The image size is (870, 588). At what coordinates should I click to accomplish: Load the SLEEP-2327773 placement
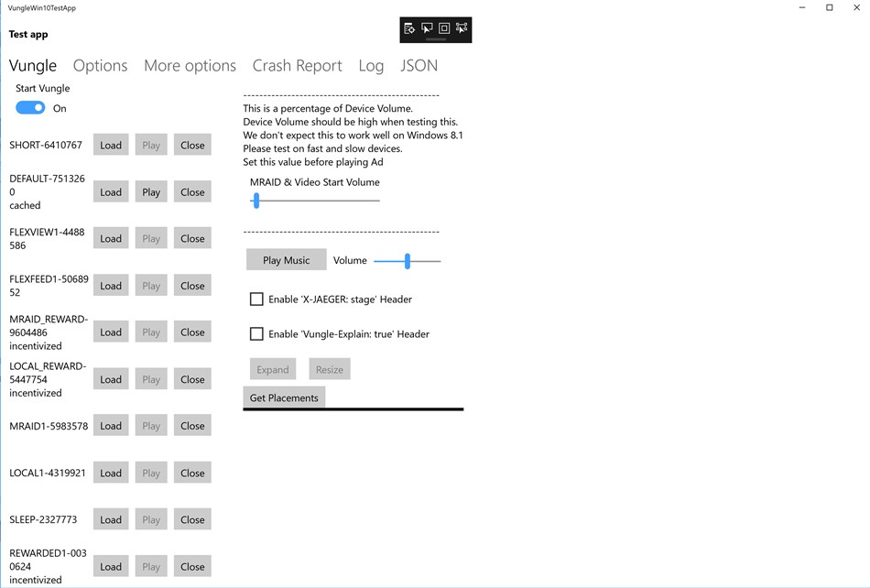click(x=111, y=520)
